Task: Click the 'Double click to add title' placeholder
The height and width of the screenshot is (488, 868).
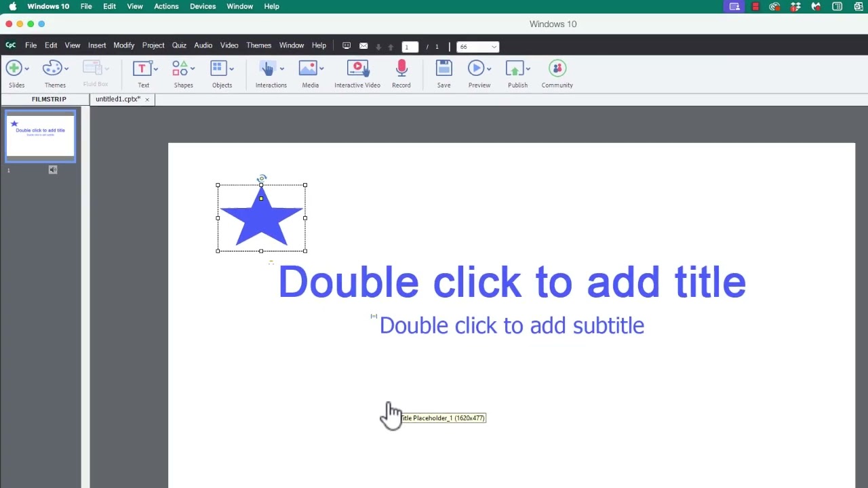Action: point(512,282)
